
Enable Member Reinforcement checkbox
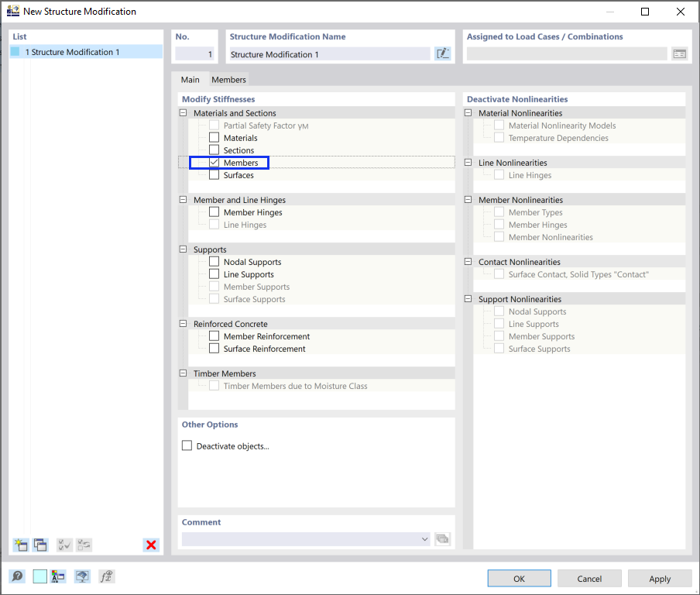tap(214, 336)
